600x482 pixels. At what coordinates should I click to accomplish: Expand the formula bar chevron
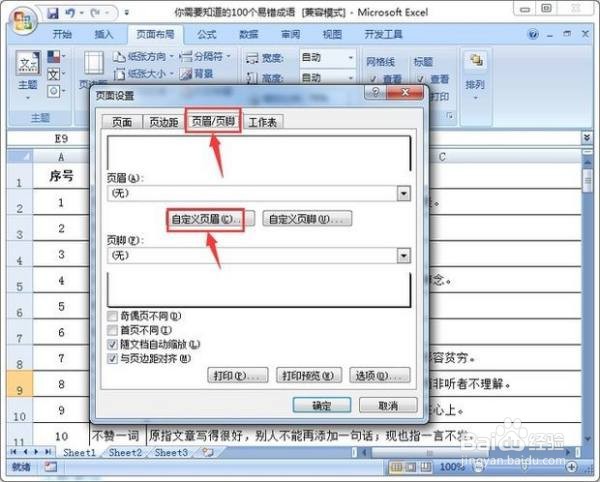click(x=587, y=138)
